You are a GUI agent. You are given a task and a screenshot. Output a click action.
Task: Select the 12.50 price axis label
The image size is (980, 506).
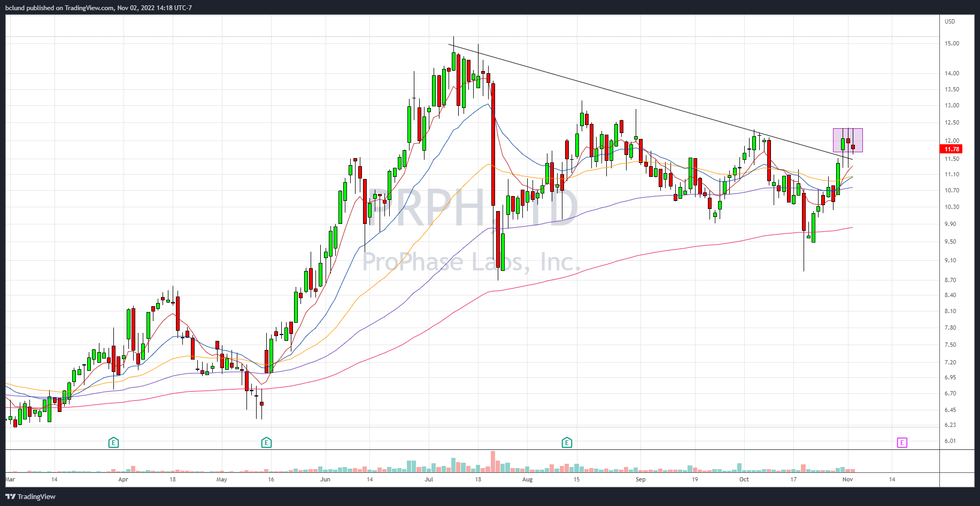952,122
